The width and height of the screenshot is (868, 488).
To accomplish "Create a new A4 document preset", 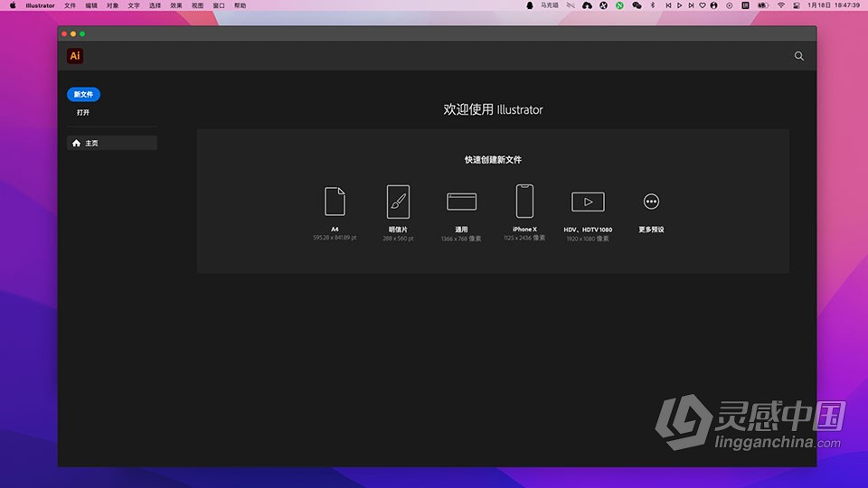I will point(335,202).
